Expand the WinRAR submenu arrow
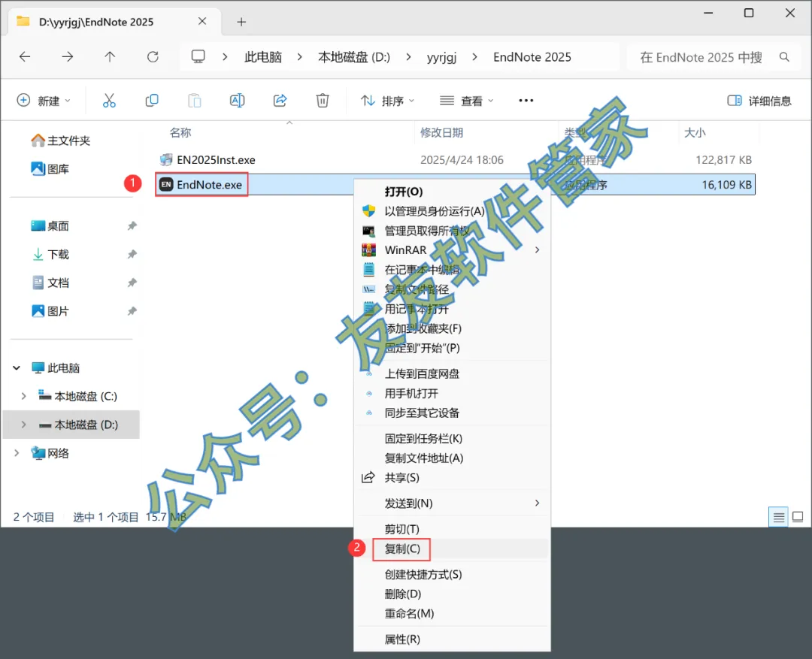 [537, 250]
